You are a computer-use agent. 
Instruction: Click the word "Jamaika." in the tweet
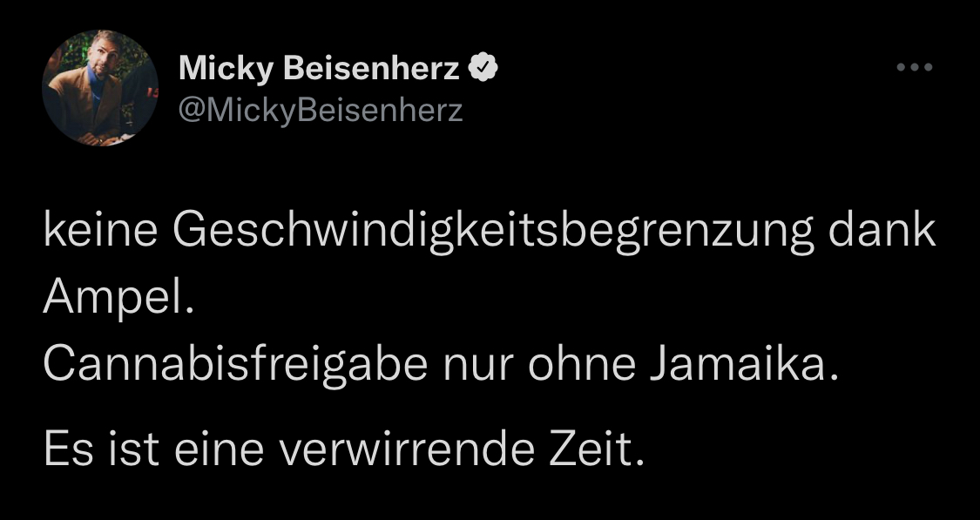click(x=744, y=367)
